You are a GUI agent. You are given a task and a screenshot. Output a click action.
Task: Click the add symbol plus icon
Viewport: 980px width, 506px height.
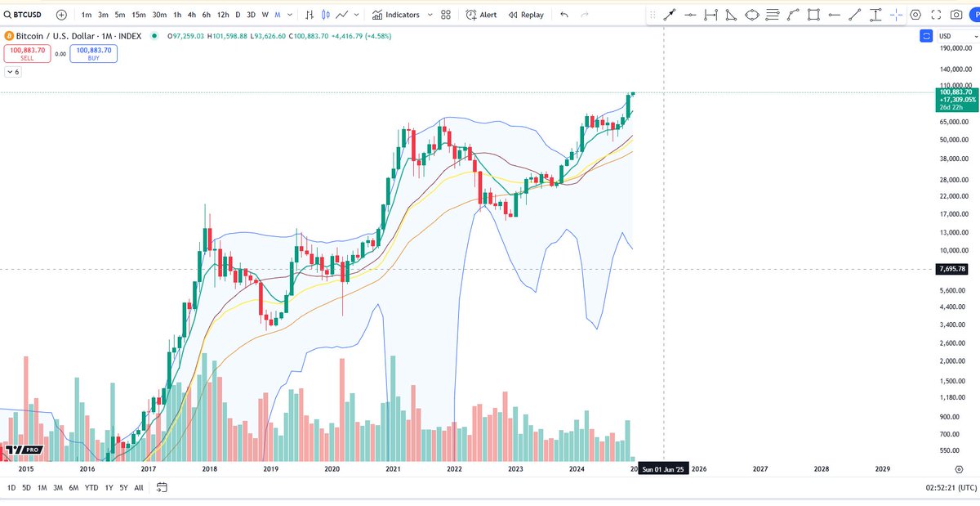[61, 15]
